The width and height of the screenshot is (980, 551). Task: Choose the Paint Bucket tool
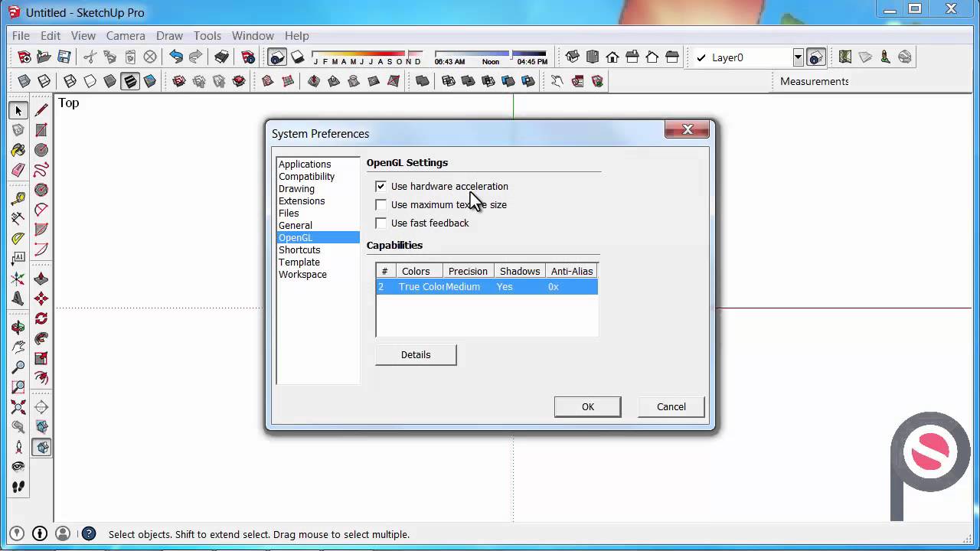18,150
